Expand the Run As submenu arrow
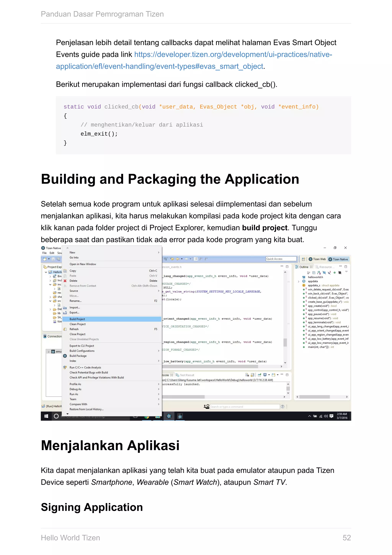 point(159,394)
